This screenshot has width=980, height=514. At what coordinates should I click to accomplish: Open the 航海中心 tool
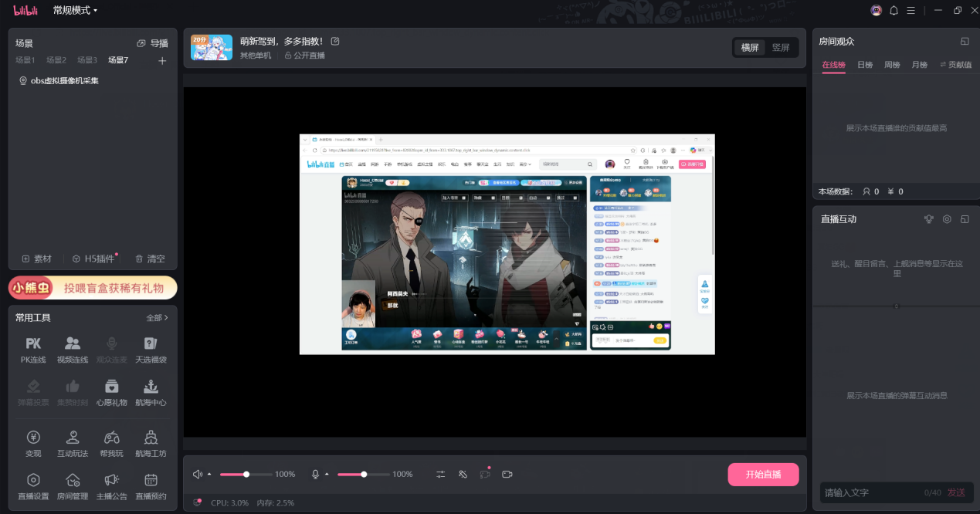pos(151,392)
